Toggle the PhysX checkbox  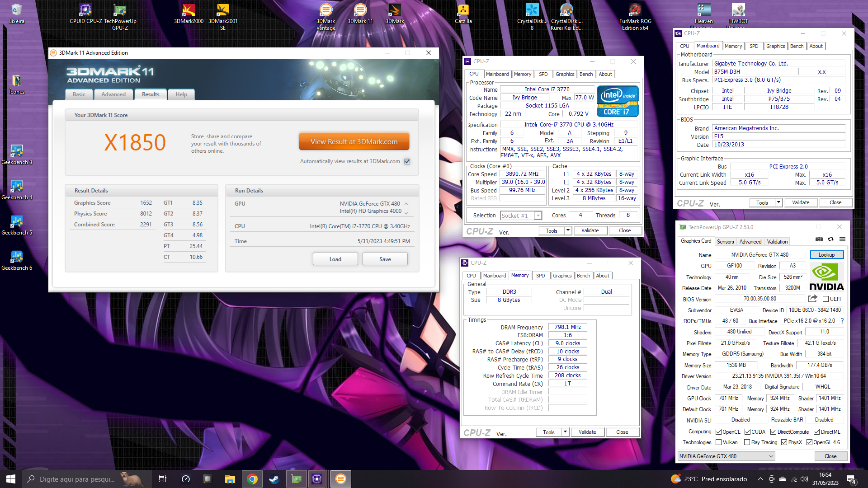pyautogui.click(x=784, y=442)
